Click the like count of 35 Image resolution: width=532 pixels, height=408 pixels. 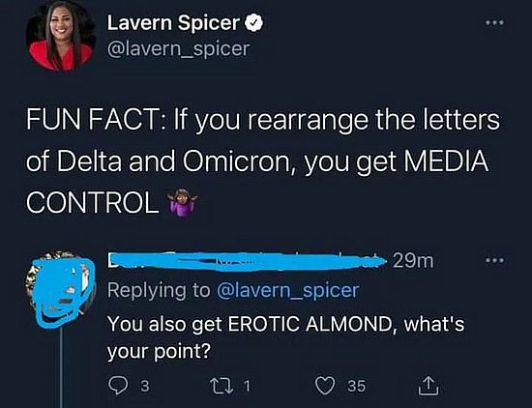point(357,386)
